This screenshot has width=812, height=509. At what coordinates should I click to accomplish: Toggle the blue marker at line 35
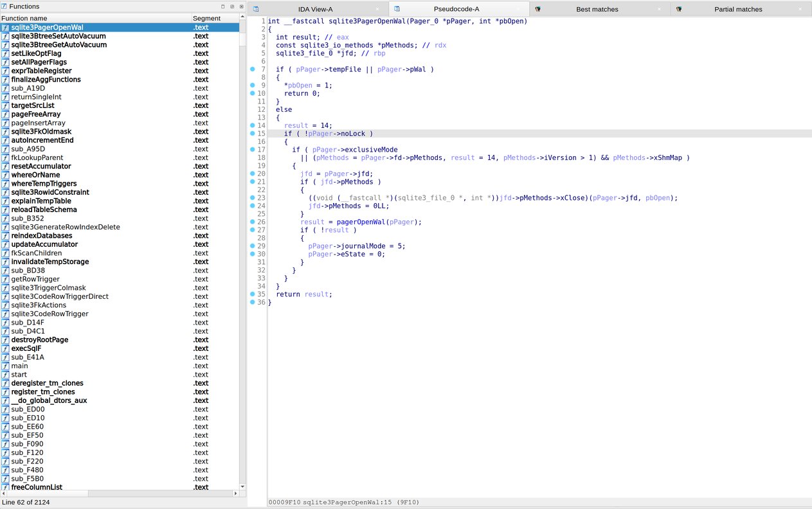[x=251, y=294]
